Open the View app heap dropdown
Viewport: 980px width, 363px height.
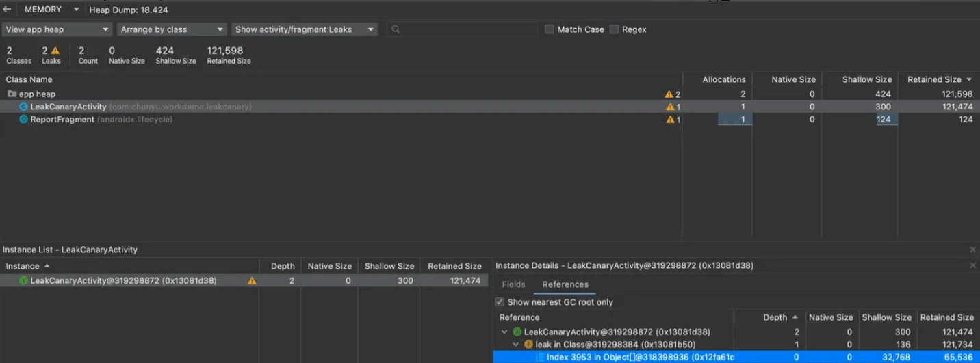tap(57, 29)
